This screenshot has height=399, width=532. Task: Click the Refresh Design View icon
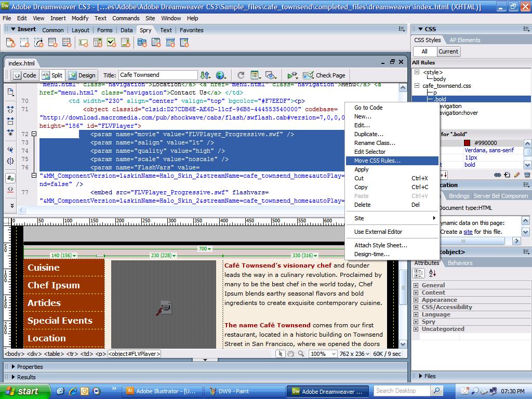(241, 75)
